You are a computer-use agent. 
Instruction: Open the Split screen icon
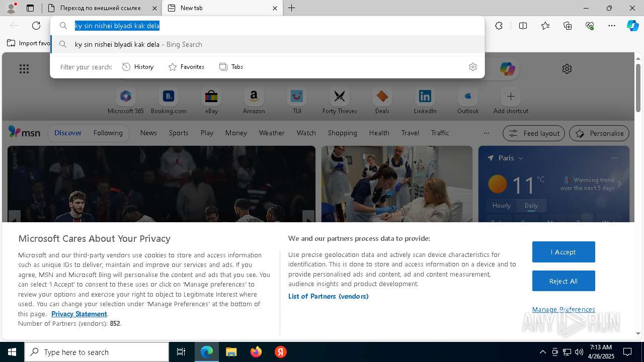(x=523, y=26)
